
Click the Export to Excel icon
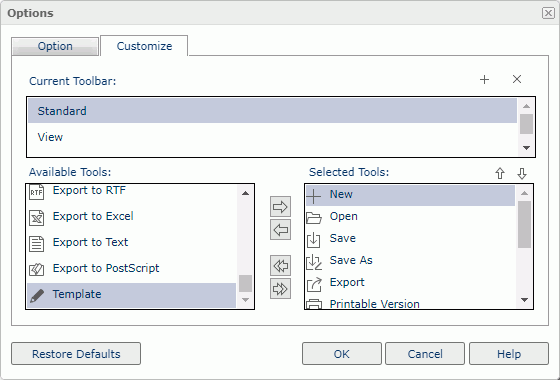(x=36, y=218)
